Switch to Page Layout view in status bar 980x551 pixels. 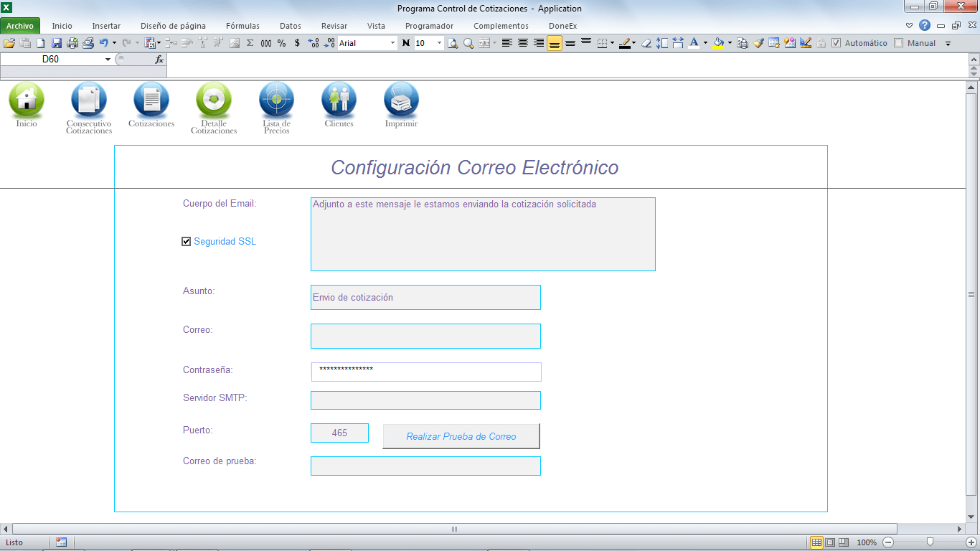pos(830,542)
